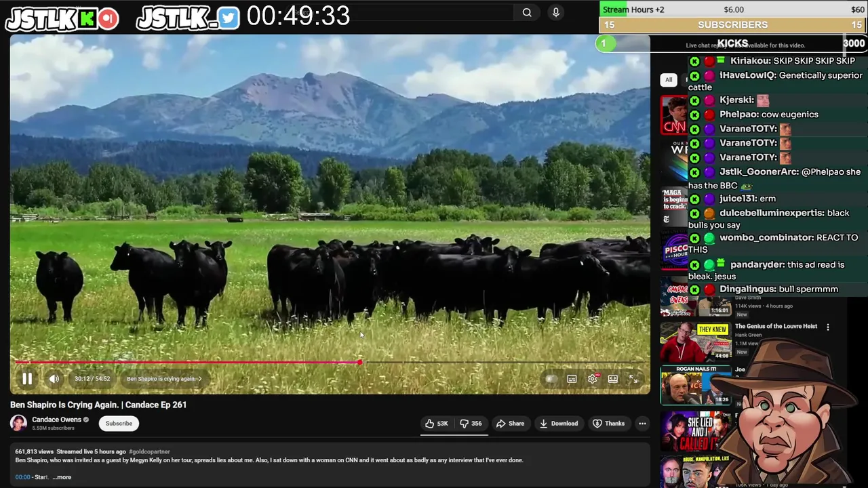Open the 'THEY KNEW' thumbnail video
The width and height of the screenshot is (868, 488).
point(696,342)
